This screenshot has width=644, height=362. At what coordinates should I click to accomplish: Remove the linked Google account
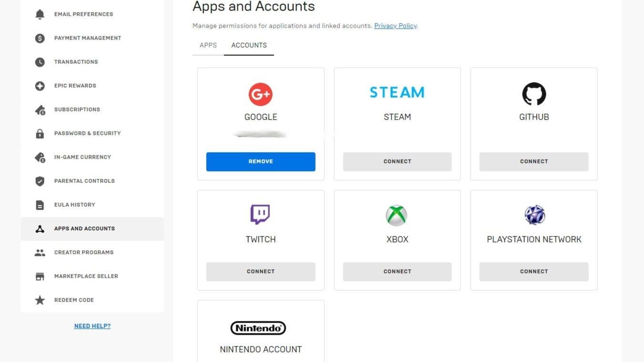tap(261, 161)
